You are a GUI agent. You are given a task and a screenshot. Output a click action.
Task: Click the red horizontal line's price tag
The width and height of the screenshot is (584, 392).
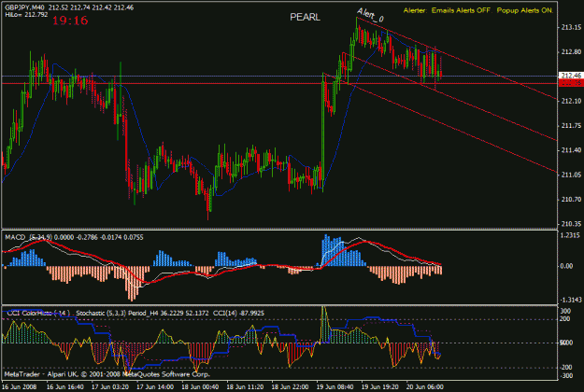point(571,83)
